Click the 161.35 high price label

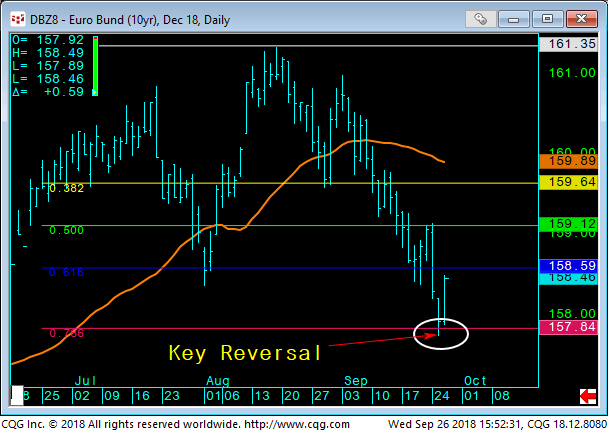pos(567,44)
